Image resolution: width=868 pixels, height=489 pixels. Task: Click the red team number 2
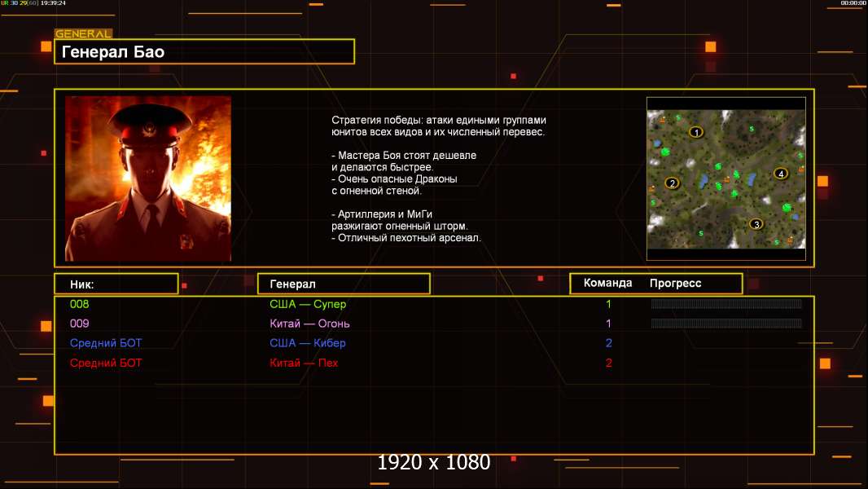pyautogui.click(x=608, y=363)
